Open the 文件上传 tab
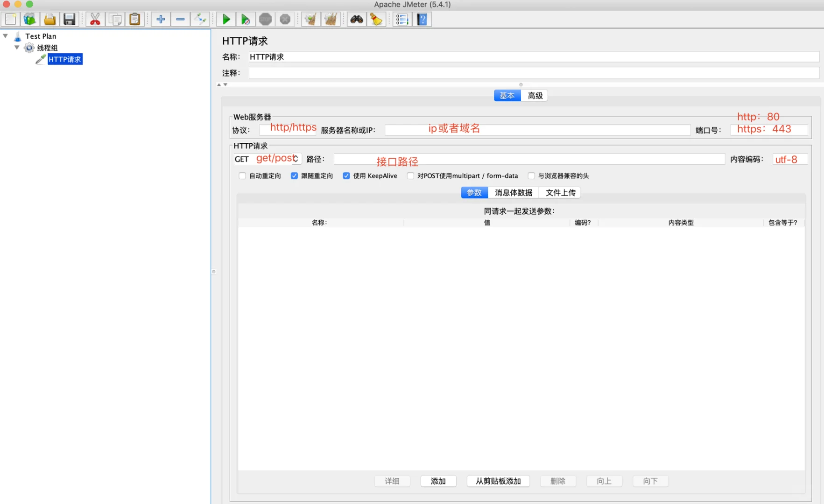 [561, 193]
